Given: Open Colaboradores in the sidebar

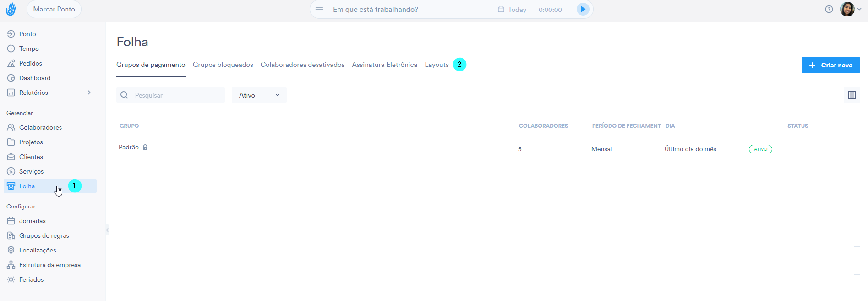Looking at the screenshot, I should tap(40, 127).
